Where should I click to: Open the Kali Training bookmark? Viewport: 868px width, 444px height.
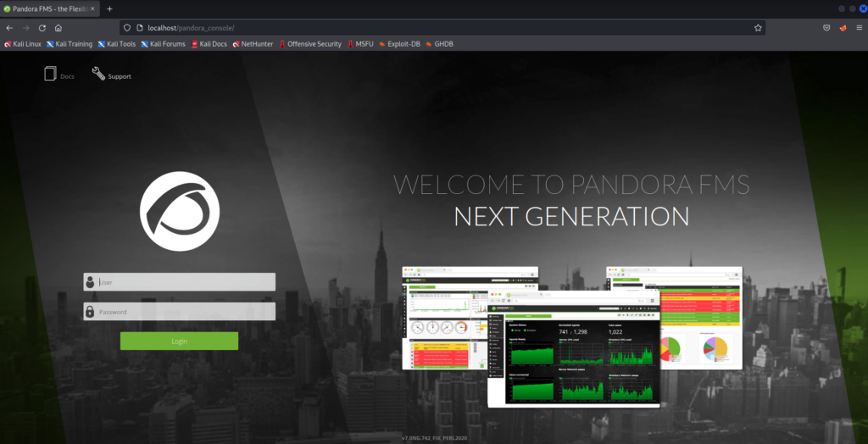click(x=70, y=44)
